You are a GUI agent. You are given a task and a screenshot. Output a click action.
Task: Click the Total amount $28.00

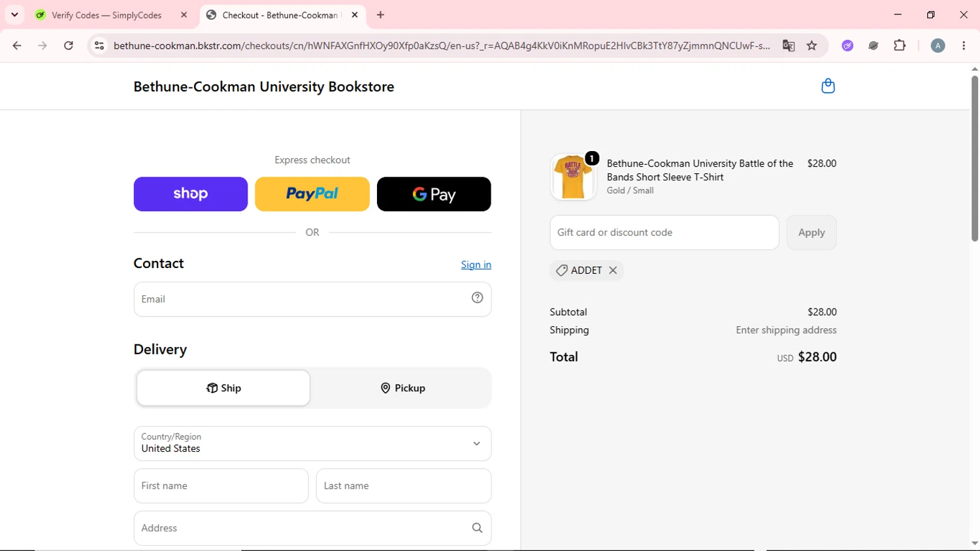(817, 357)
